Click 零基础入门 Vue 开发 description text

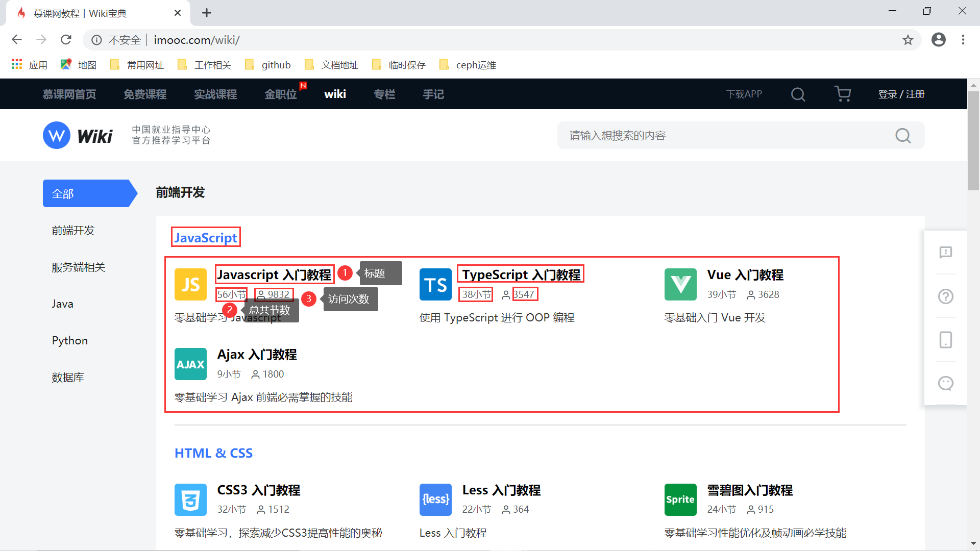[x=715, y=317]
